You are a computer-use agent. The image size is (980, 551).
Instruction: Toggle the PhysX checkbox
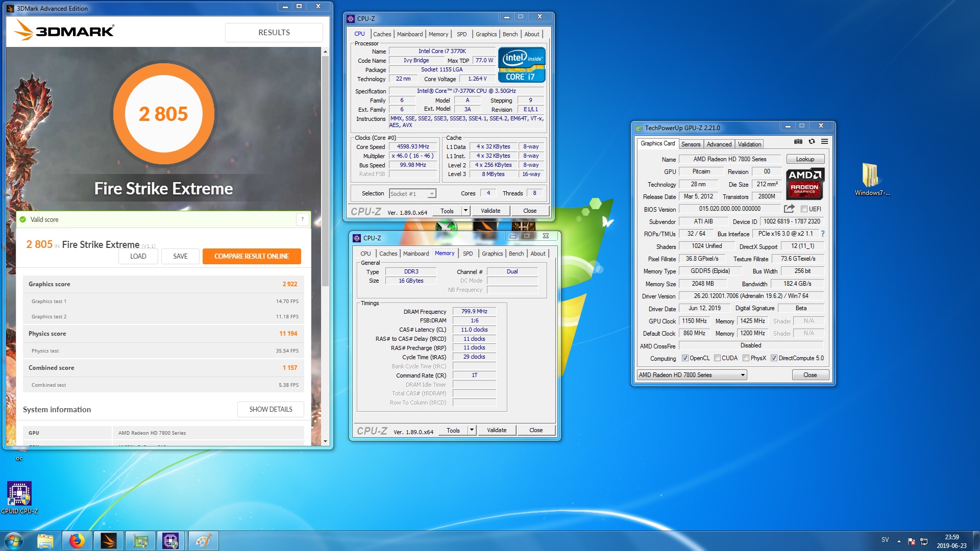click(x=746, y=358)
